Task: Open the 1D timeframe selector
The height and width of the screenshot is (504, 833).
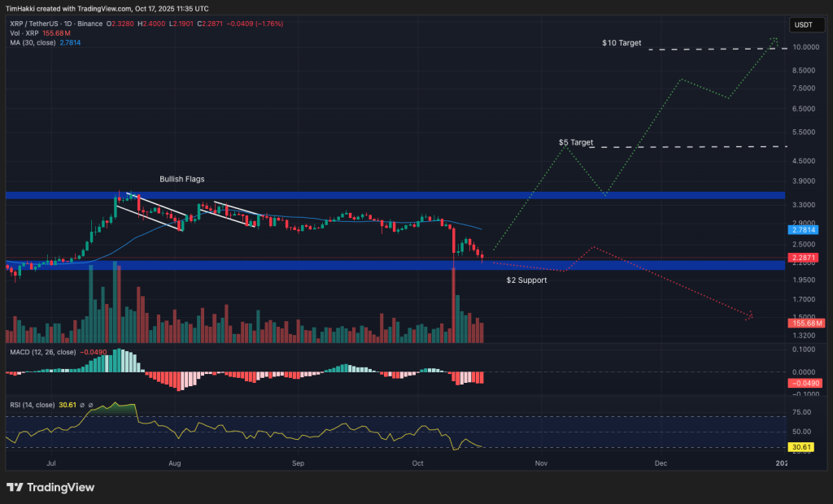Action: (x=65, y=24)
